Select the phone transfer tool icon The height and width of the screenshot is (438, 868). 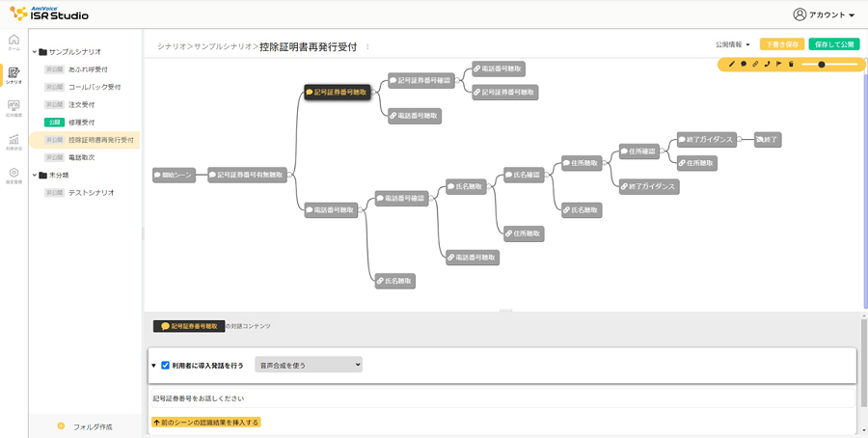coord(768,65)
